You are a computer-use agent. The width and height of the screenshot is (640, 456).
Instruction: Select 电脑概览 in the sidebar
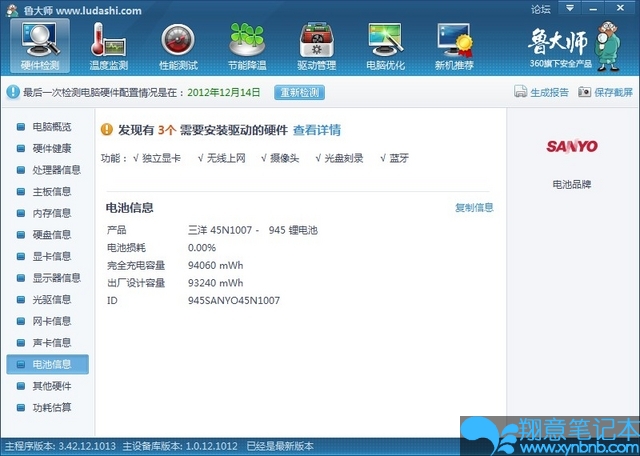click(51, 127)
